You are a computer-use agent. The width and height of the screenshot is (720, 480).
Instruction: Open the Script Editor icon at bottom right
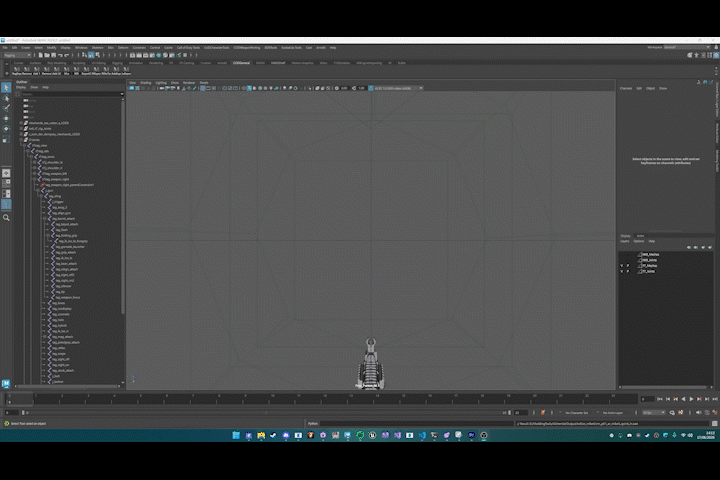(714, 424)
